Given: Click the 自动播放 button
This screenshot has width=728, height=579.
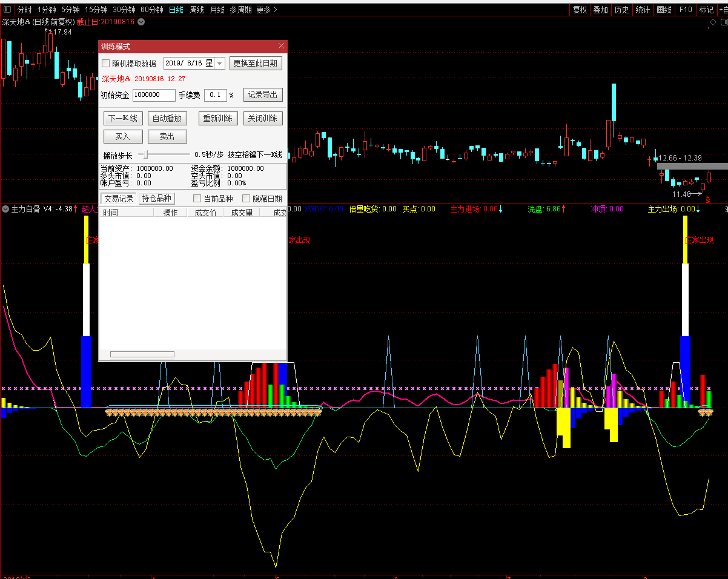Looking at the screenshot, I should coord(167,118).
